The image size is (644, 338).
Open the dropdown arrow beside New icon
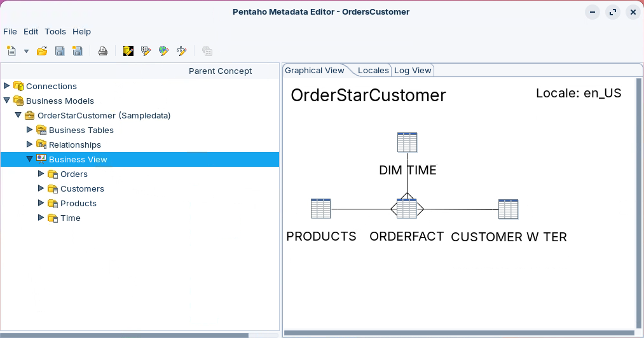pos(26,51)
